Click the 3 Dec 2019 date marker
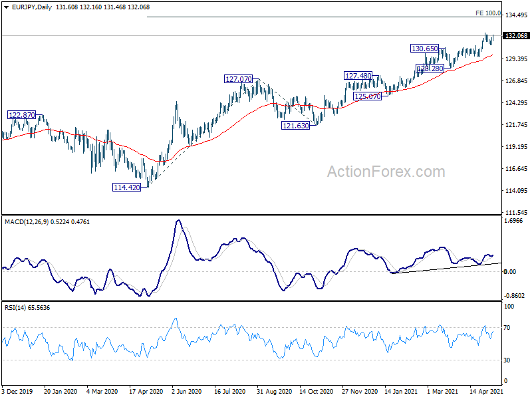 (x=17, y=391)
